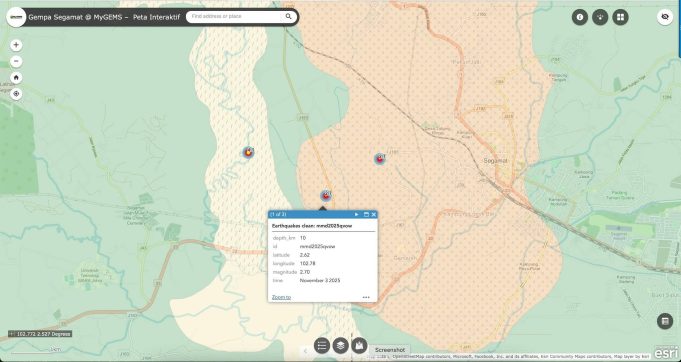Close the earthquake popup
The image size is (681, 362).
[374, 214]
